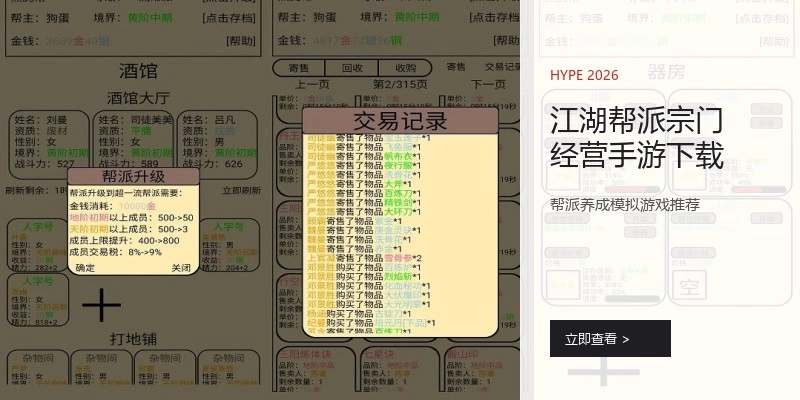Click the 酒馆大厅 section label
Viewport: 800px width, 400px height.
click(138, 98)
